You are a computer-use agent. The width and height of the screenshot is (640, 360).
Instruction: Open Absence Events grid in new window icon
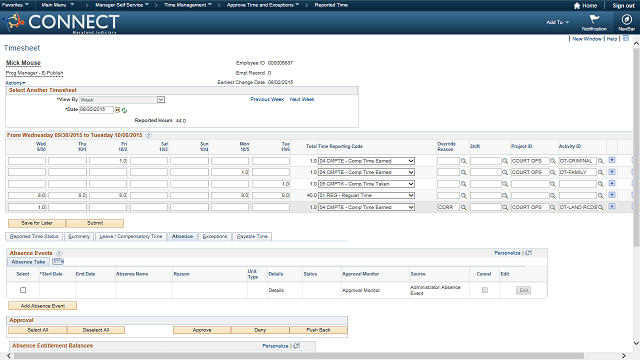click(529, 253)
